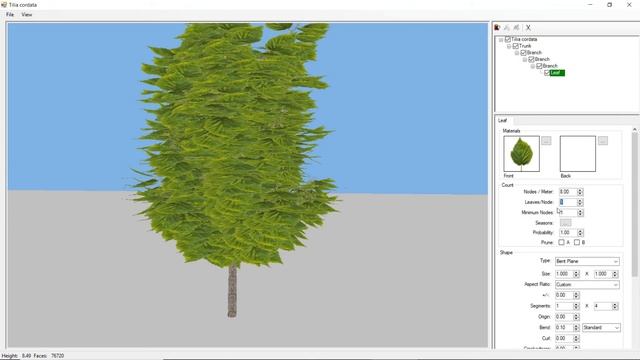The width and height of the screenshot is (640, 360).
Task: Open the Aspect Ratio dropdown
Action: (587, 284)
